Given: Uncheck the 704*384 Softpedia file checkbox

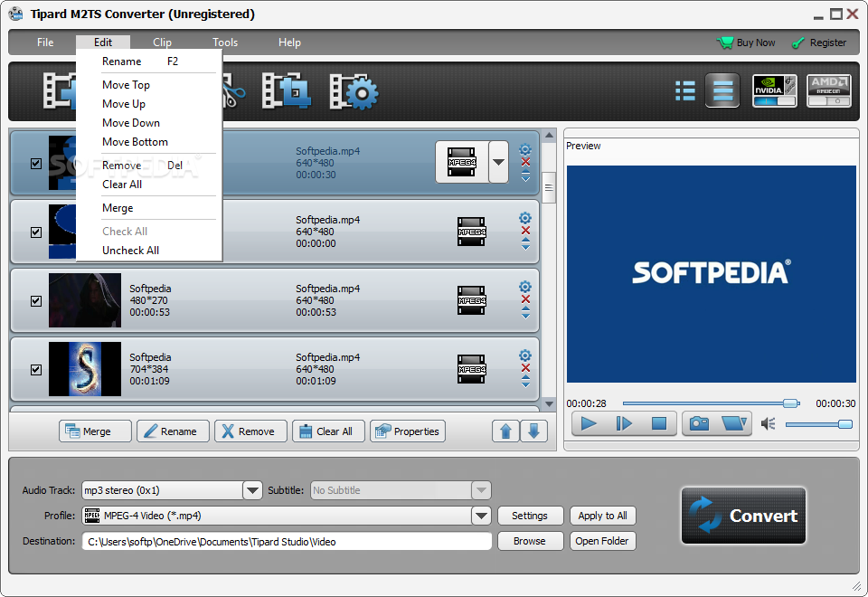Looking at the screenshot, I should click(36, 369).
